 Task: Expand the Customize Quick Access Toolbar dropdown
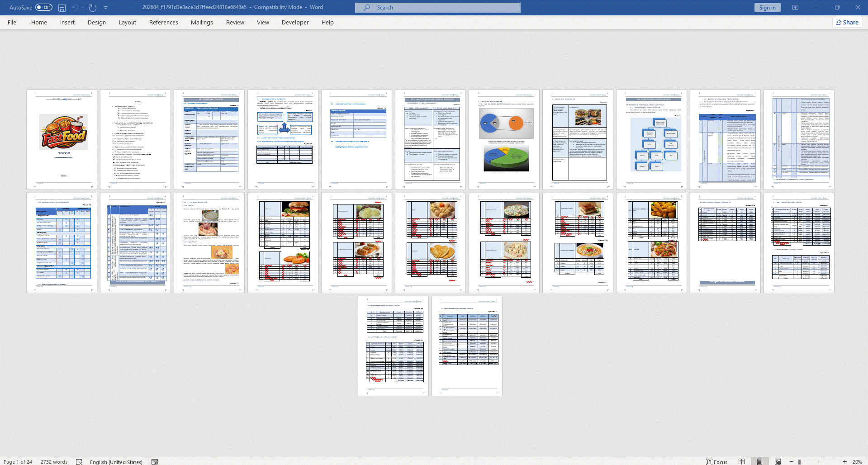[x=106, y=8]
